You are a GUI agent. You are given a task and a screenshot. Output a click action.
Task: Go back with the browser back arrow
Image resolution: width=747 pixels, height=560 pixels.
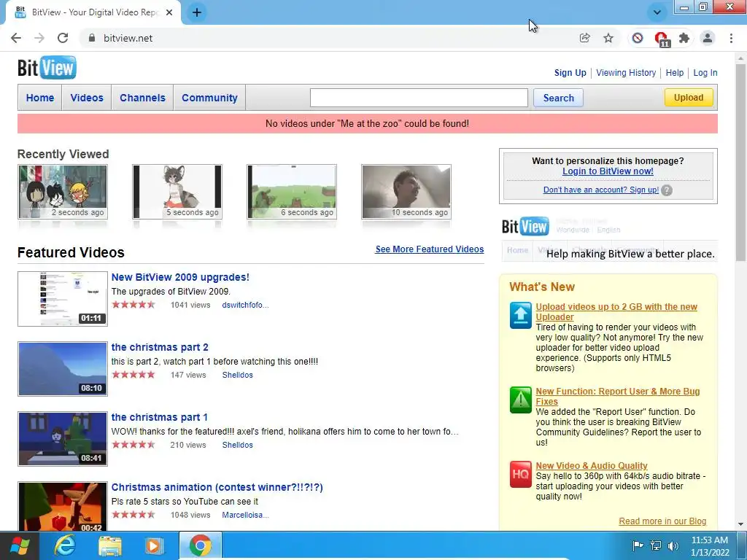(16, 38)
